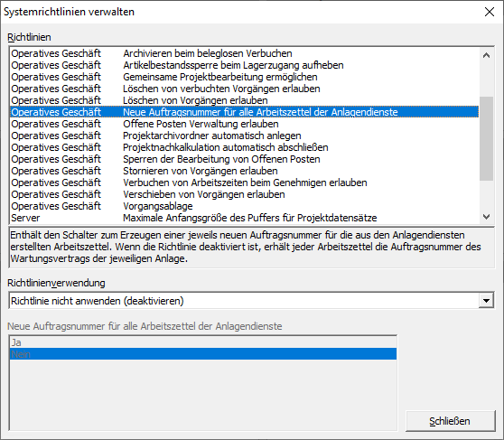Select 'Stornieren von Vorgängen erlauben' policy

(244, 171)
